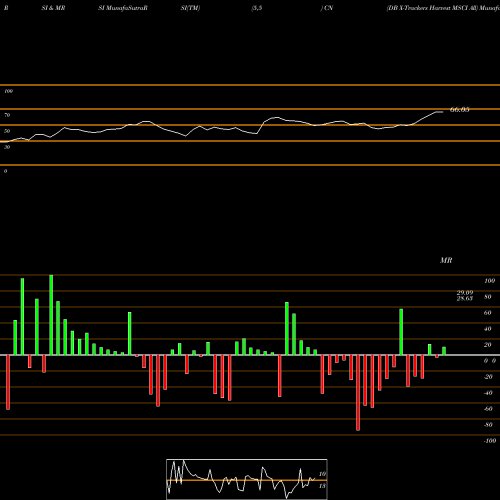Click the 28.63 value in the MR panel

[465, 298]
